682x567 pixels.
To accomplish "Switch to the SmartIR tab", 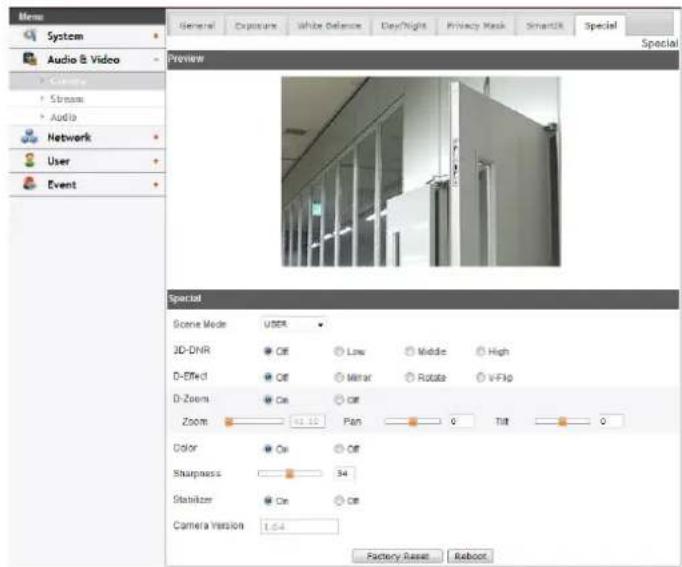I will click(545, 26).
